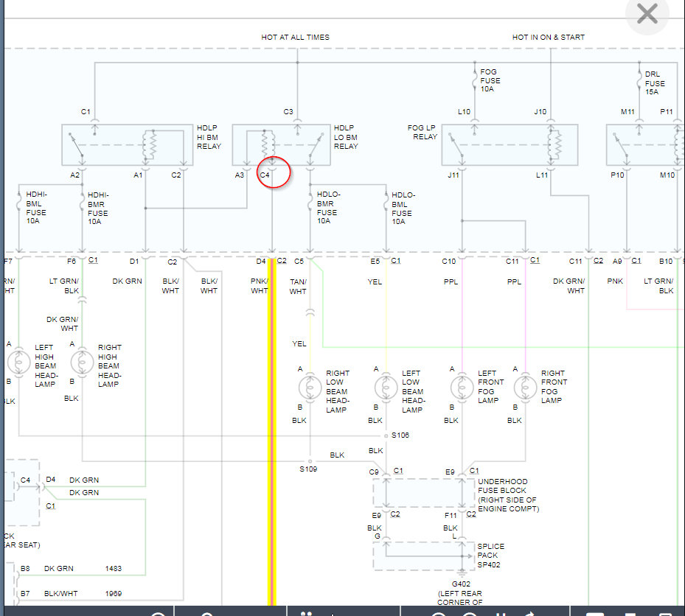Click the 'HDLP HI BM RELAY' label

click(x=209, y=137)
